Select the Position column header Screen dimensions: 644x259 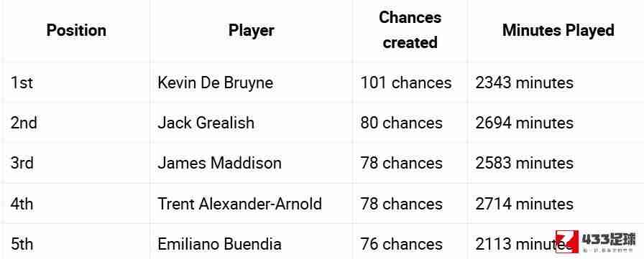[x=76, y=30]
